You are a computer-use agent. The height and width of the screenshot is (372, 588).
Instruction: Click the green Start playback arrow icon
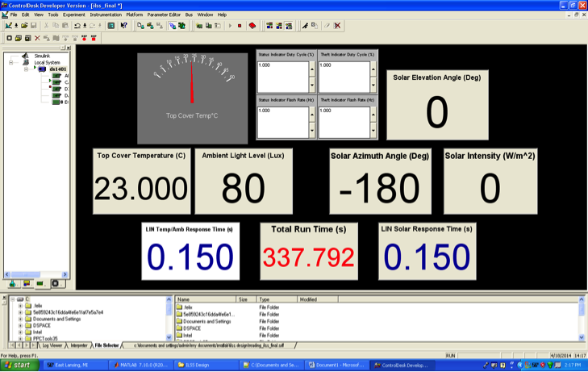tap(230, 26)
